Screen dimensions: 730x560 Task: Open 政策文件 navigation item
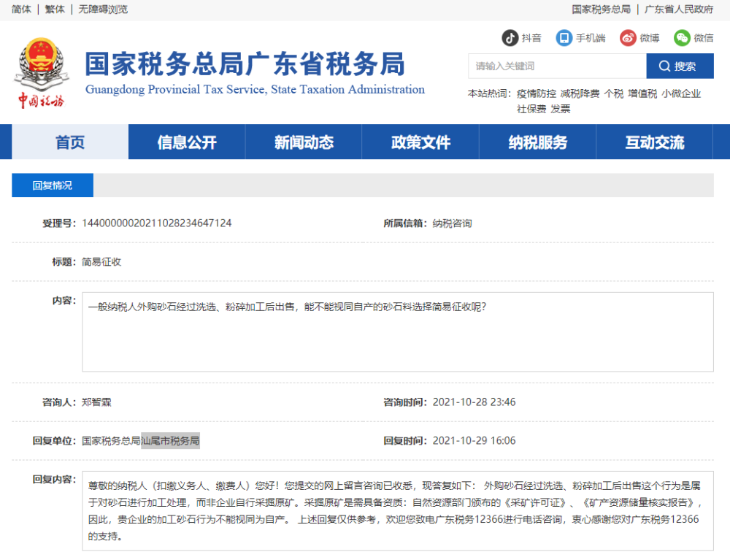420,142
